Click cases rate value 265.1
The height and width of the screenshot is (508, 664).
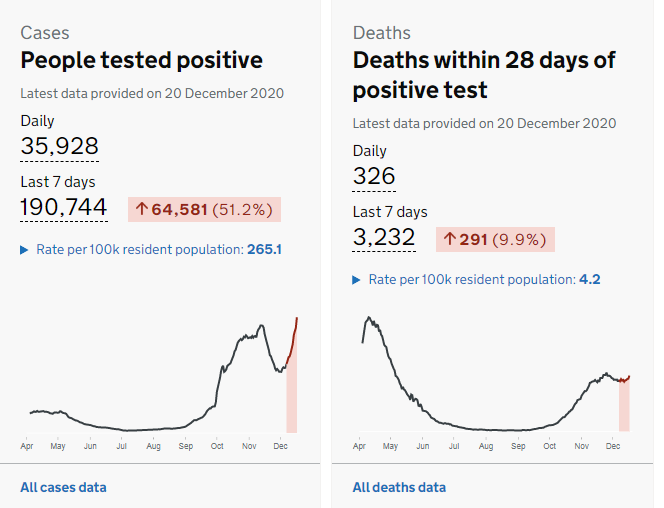(264, 249)
